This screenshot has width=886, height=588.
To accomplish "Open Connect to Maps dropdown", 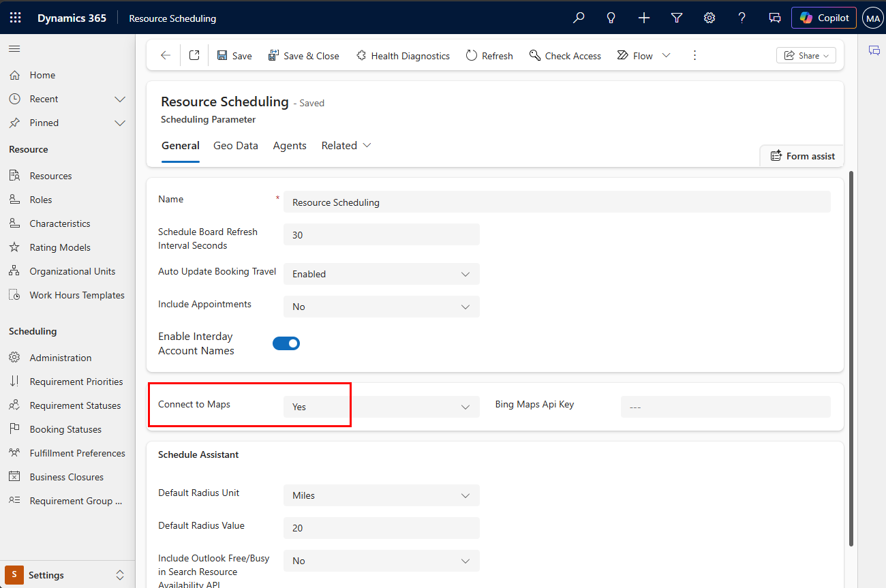I will click(x=382, y=407).
